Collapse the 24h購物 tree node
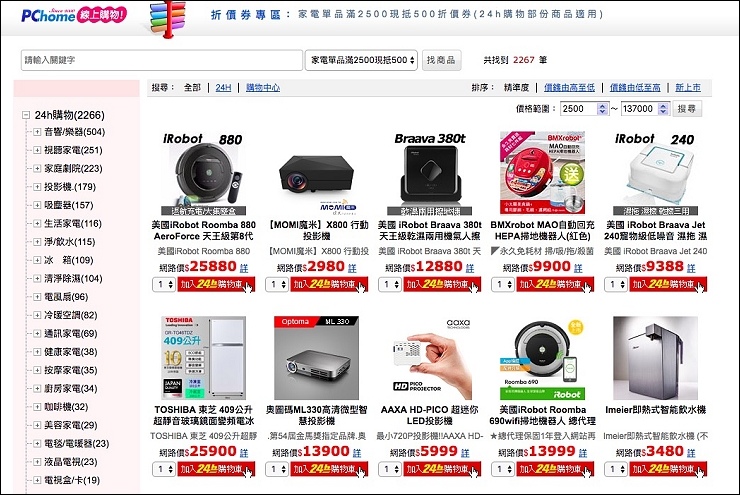Screen dimensions: 740x495 click(x=26, y=115)
